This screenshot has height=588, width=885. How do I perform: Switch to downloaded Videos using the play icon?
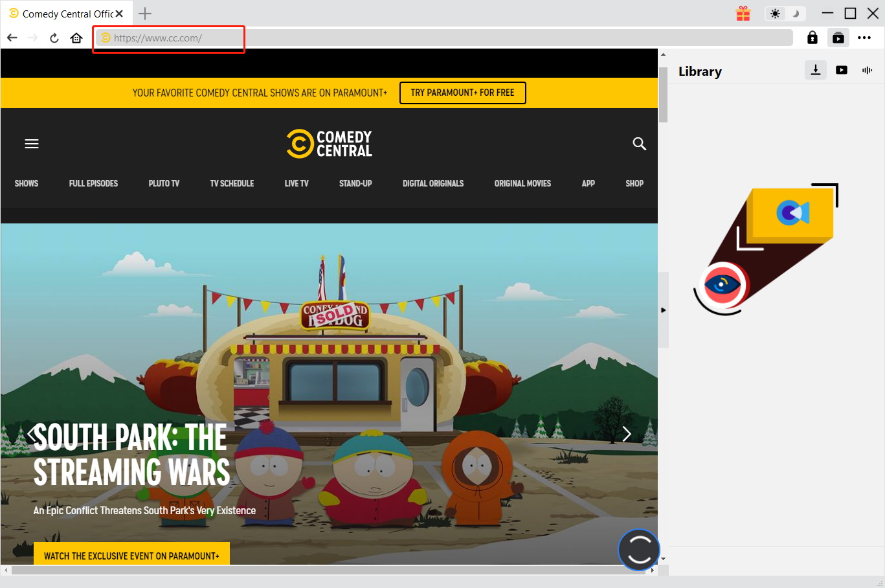pyautogui.click(x=841, y=70)
